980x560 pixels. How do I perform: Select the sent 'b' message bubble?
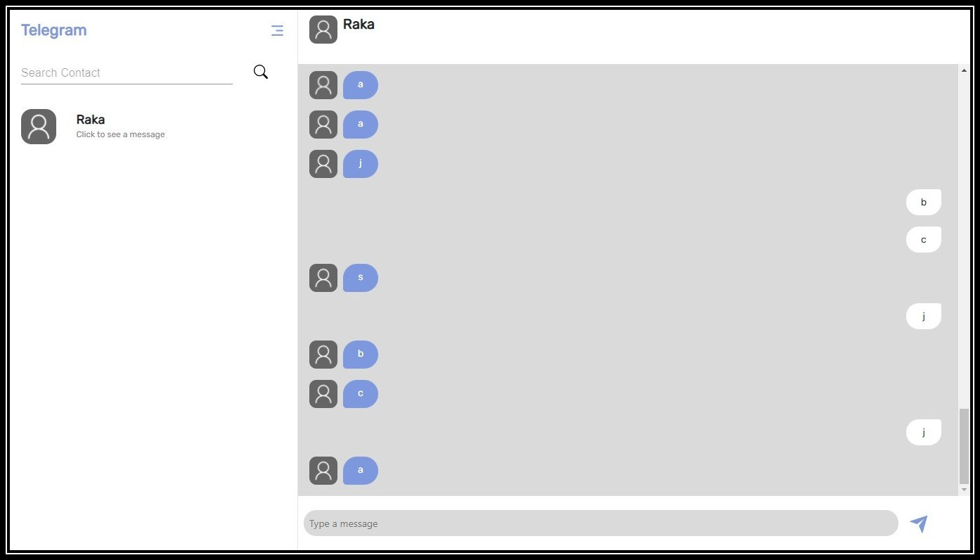(x=923, y=203)
